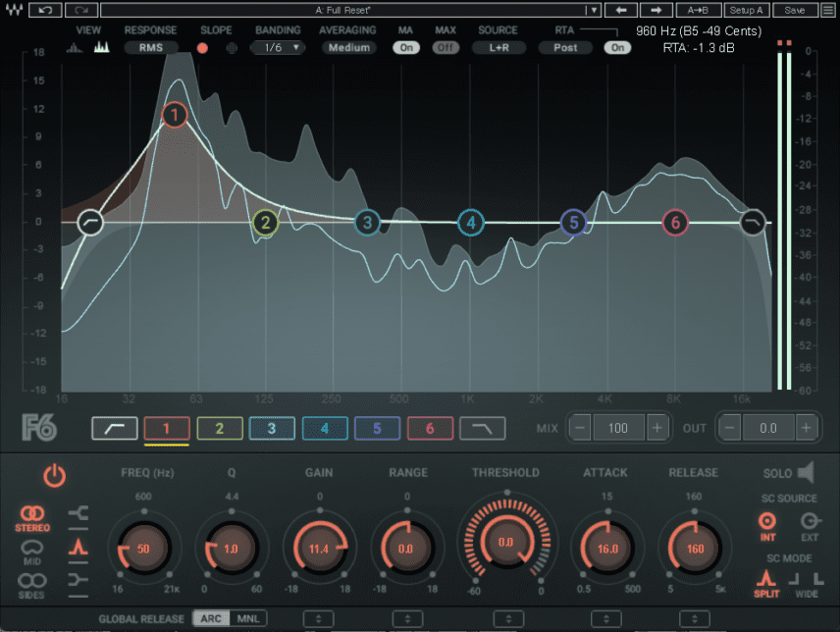Select the bright filled spectrum view icon
The width and height of the screenshot is (840, 632).
tap(102, 47)
